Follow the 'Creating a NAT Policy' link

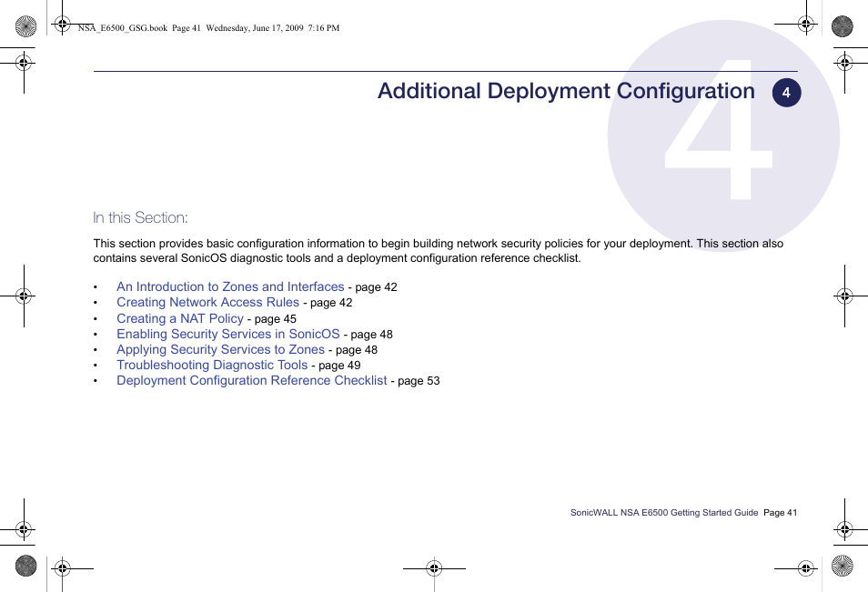(180, 318)
